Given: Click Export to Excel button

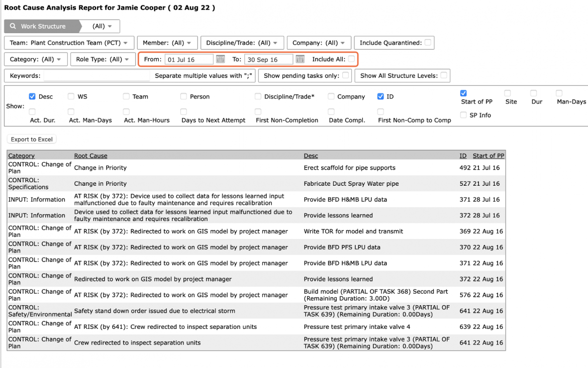Looking at the screenshot, I should (32, 140).
